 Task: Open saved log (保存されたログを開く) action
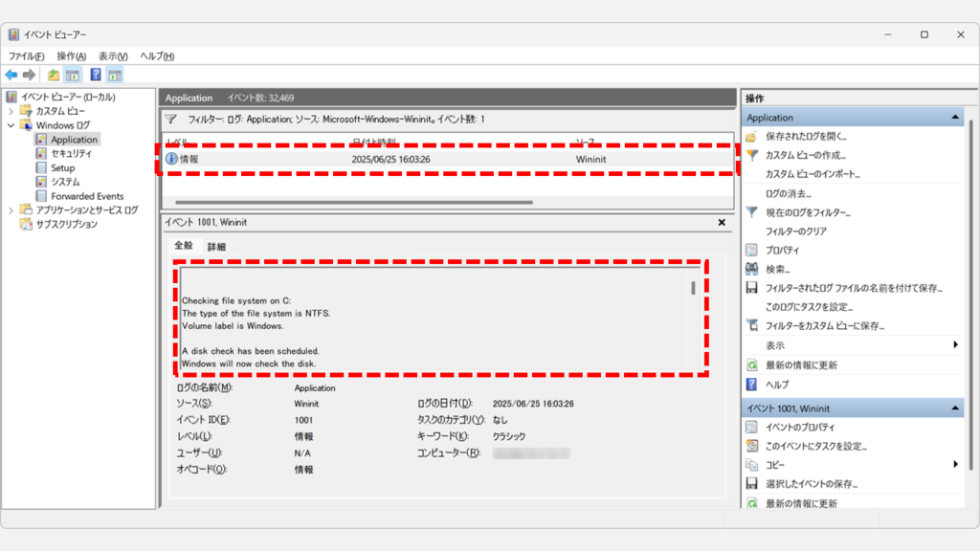tap(805, 137)
